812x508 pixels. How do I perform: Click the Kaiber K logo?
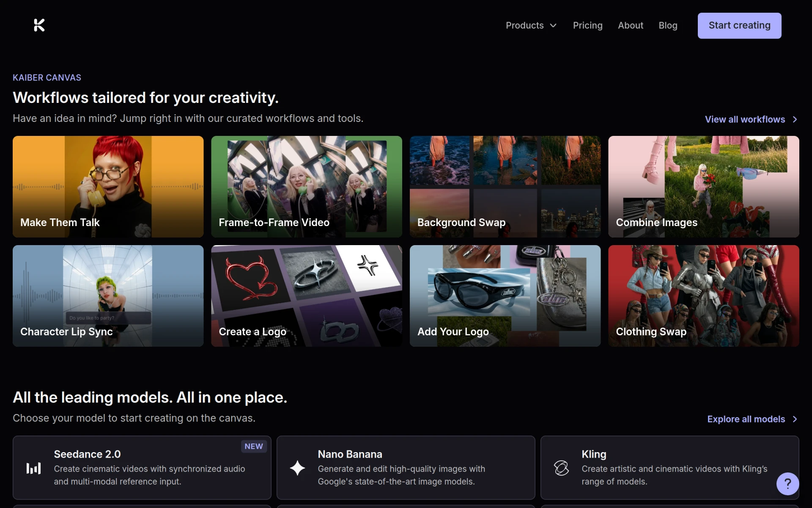[x=39, y=25]
